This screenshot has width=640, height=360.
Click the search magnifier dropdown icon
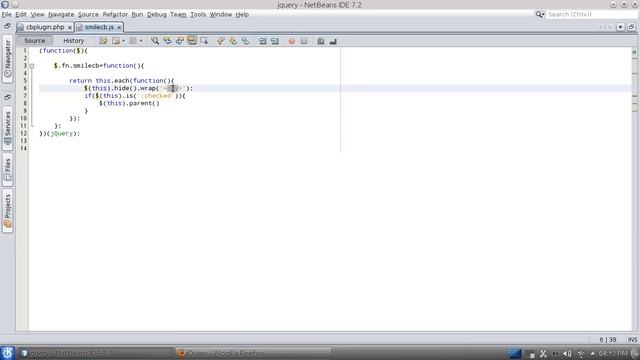[x=540, y=14]
